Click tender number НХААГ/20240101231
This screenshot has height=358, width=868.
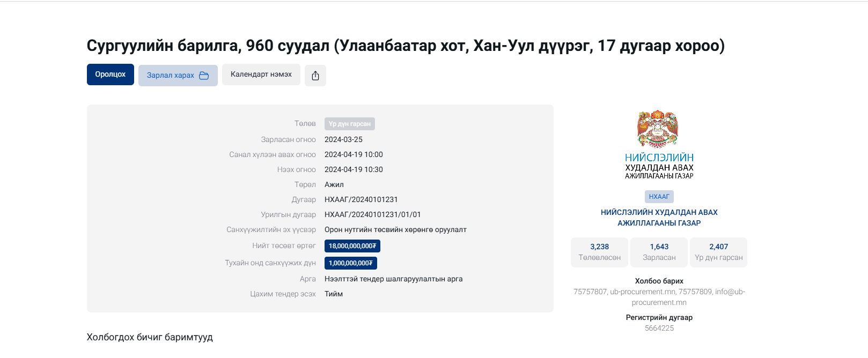click(361, 199)
